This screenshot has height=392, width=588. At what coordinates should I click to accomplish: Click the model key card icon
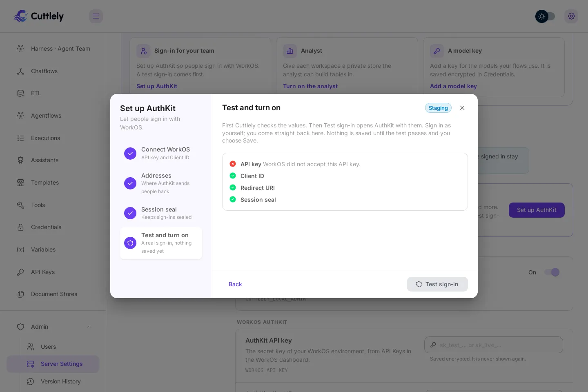click(437, 51)
